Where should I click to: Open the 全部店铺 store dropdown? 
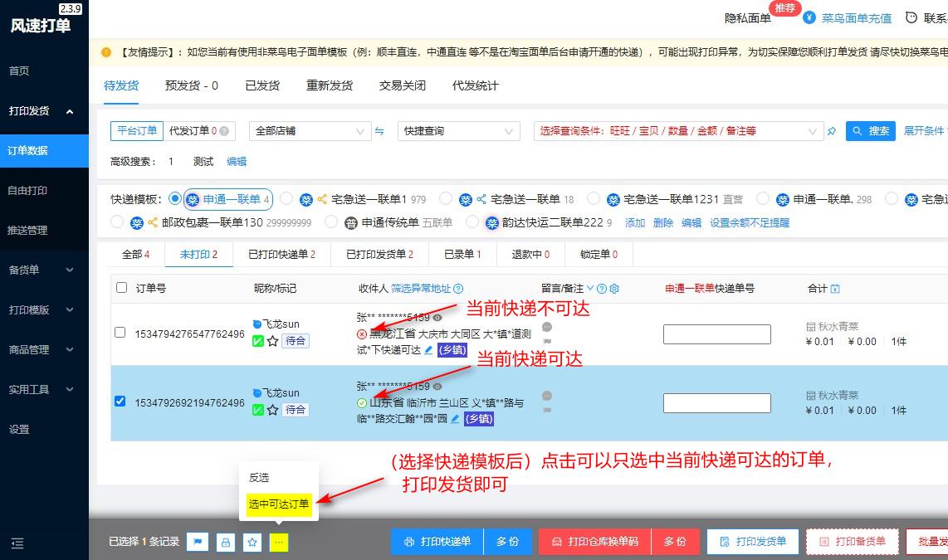tap(307, 130)
